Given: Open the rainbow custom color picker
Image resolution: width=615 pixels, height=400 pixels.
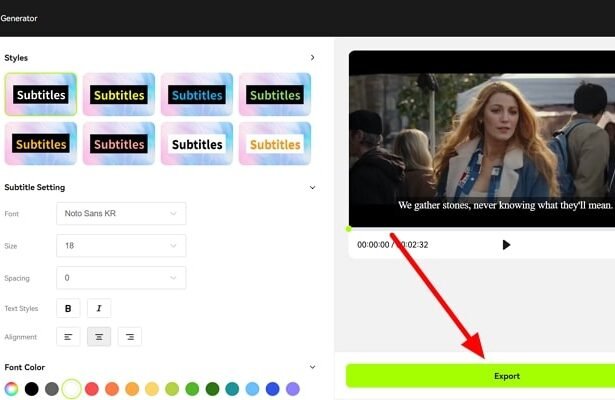Looking at the screenshot, I should (x=11, y=389).
